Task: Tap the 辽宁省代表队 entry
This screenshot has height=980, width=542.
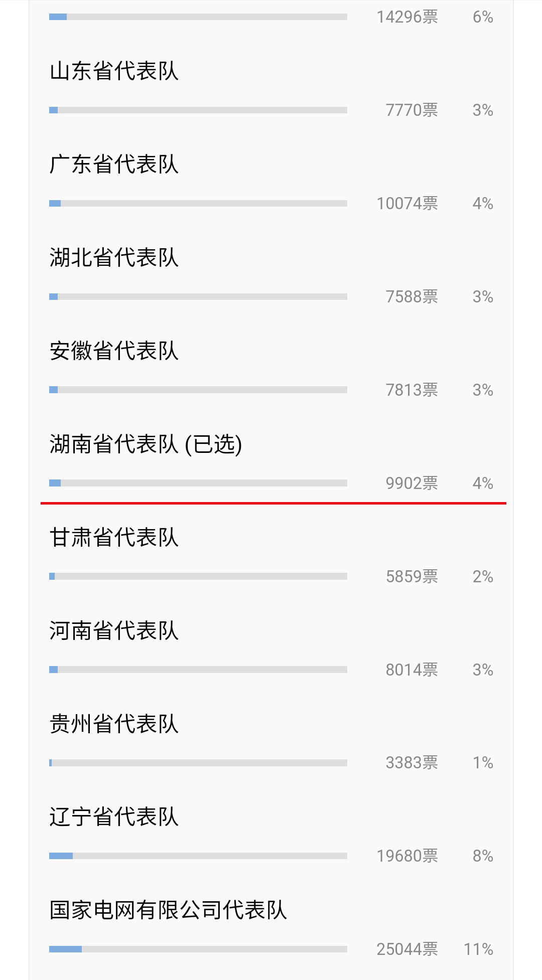Action: (114, 817)
